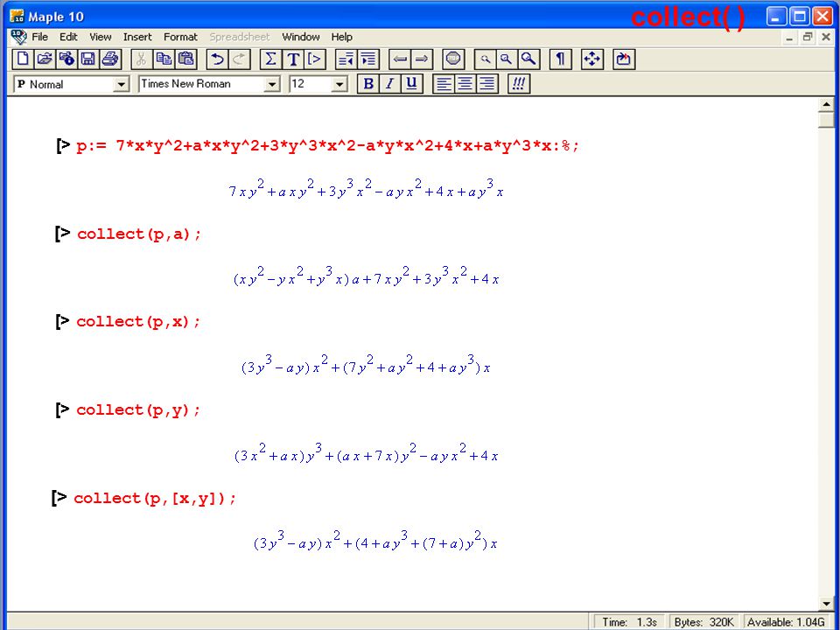840x630 pixels.
Task: Close the inner worksheet document
Action: tap(825, 38)
